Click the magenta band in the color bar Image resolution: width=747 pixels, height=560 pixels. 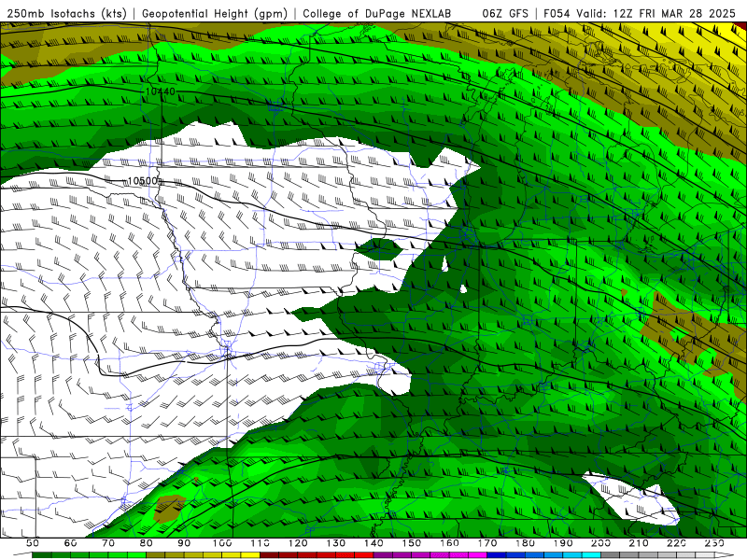click(x=477, y=554)
